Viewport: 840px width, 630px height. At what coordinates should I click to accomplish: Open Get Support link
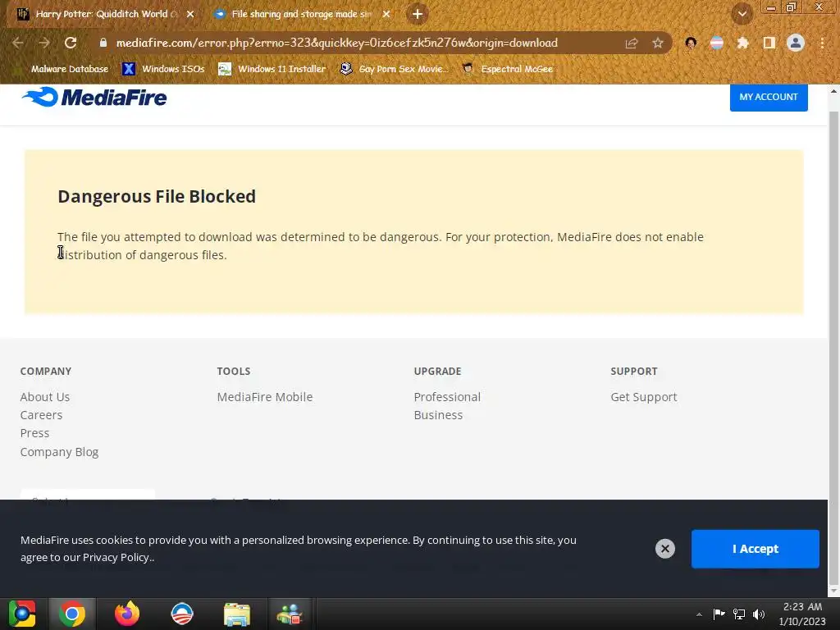pyautogui.click(x=644, y=397)
